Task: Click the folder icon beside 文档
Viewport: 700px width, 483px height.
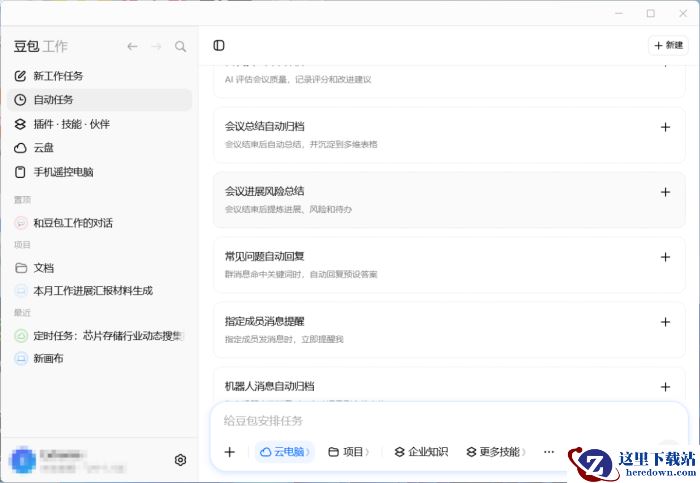Action: [21, 268]
